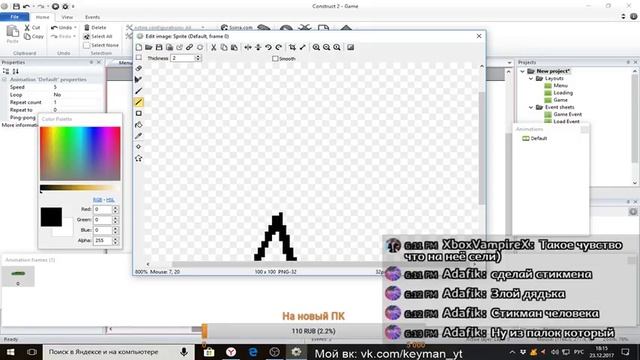Increase the Alpha value stepper
Image resolution: width=640 pixels, height=360 pixels.
116,239
